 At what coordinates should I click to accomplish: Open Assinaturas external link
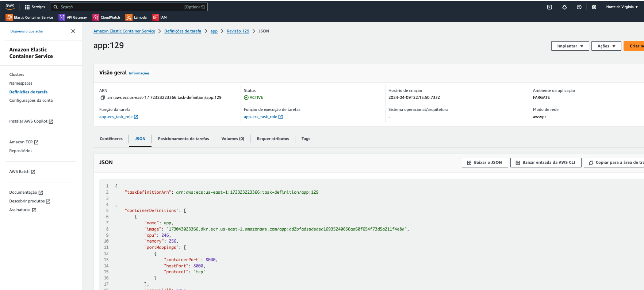(23, 210)
